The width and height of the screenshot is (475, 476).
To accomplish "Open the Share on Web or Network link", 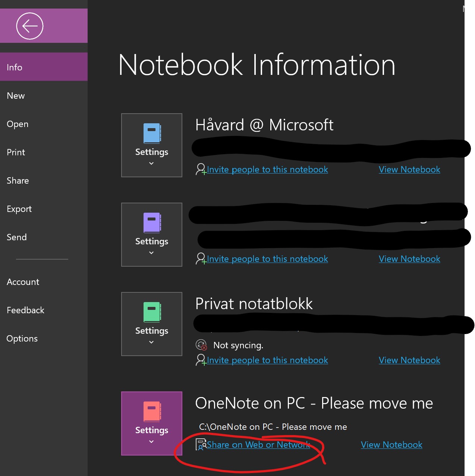I will 259,444.
